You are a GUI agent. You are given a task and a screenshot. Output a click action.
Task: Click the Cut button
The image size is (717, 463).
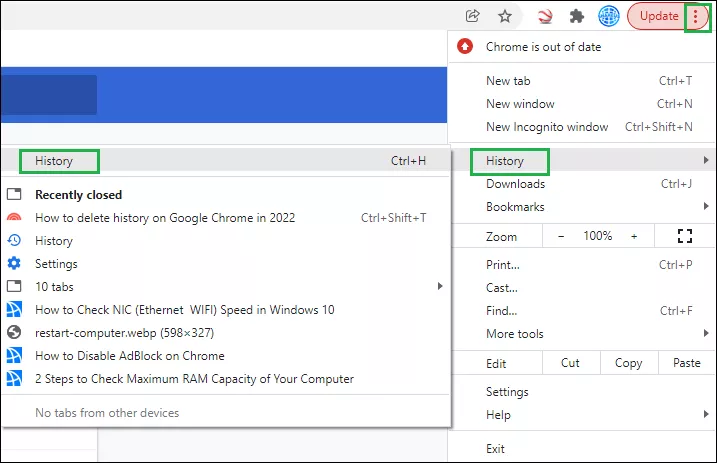(571, 363)
